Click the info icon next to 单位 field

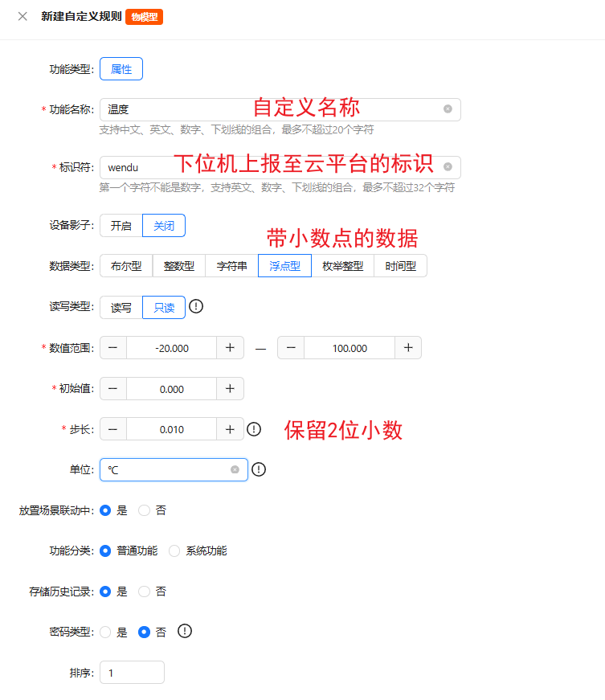259,469
